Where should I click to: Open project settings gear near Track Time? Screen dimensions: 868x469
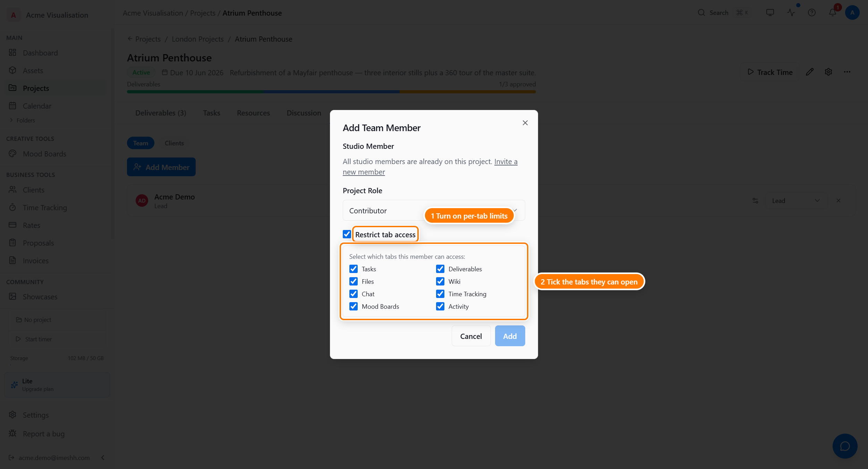(828, 72)
